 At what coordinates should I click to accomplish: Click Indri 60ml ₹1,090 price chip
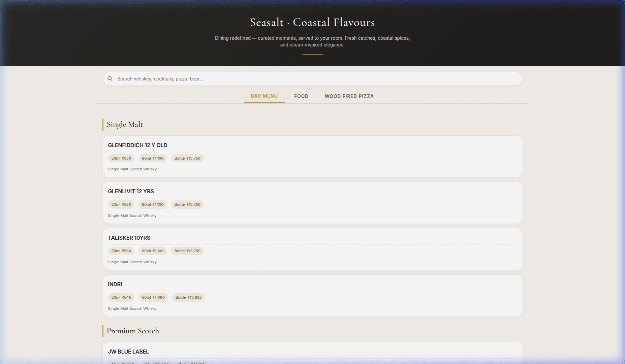pos(153,297)
